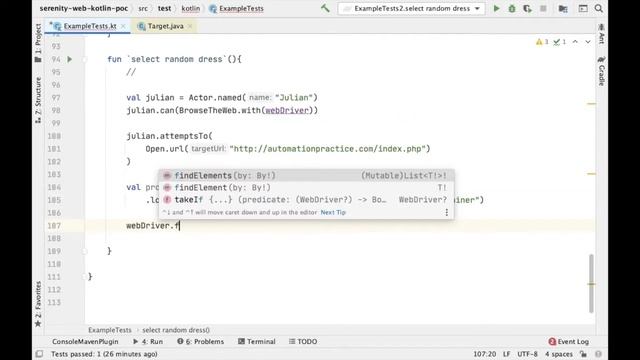Click the "Julian" string on line 97
Image resolution: width=640 pixels, height=360 pixels.
pos(294,98)
